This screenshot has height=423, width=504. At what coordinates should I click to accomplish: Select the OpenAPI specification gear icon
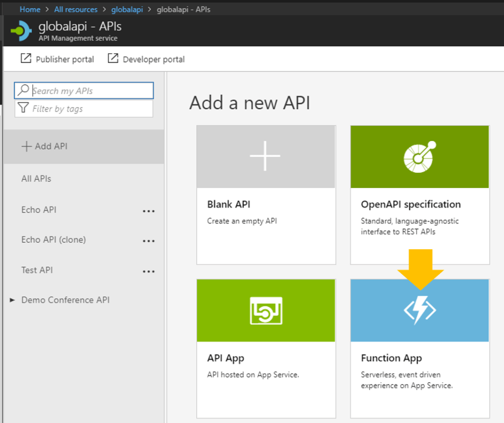[x=419, y=156]
